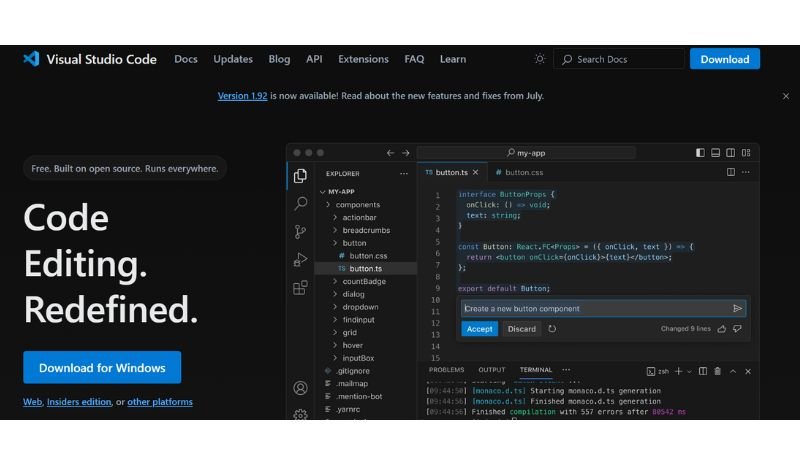
Task: Open the FAQ navigation link
Action: [x=414, y=59]
